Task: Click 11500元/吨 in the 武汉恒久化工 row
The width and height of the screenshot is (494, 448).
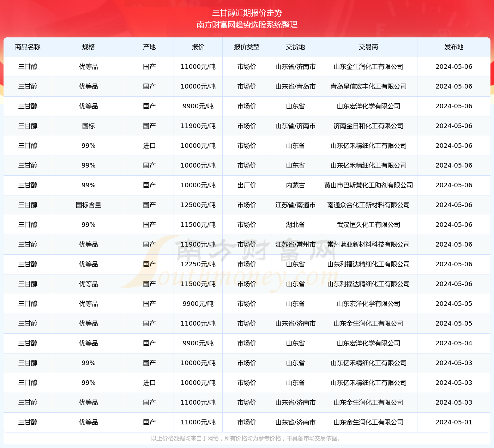Action: pos(198,225)
